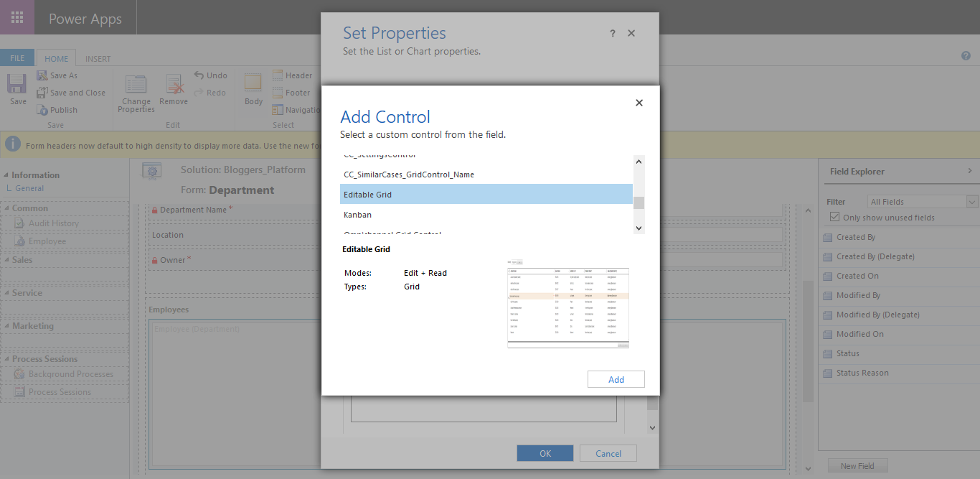
Task: Collapse the Information section triangle
Action: 6,175
